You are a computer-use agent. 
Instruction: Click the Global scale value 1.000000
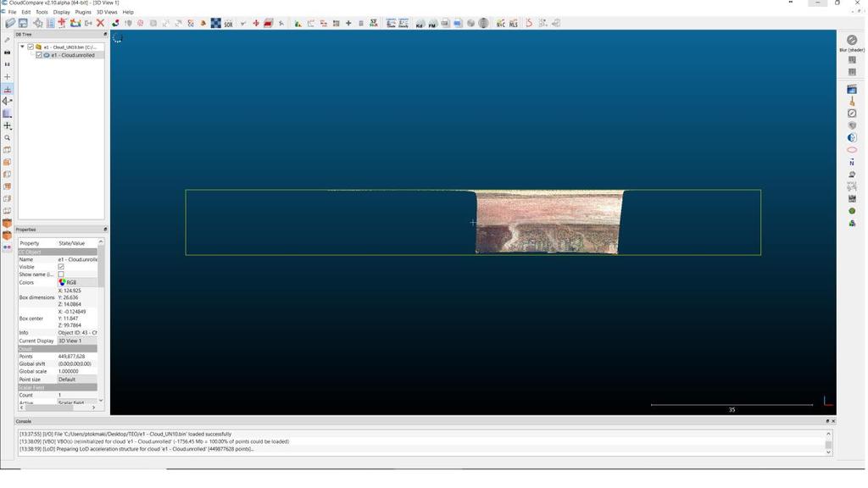(68, 371)
